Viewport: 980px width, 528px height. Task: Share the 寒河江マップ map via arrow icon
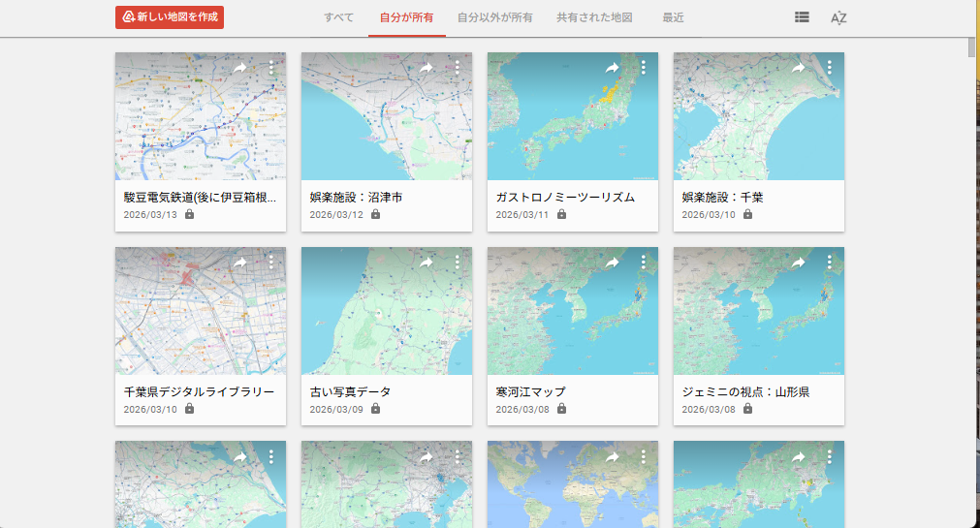[x=612, y=263]
